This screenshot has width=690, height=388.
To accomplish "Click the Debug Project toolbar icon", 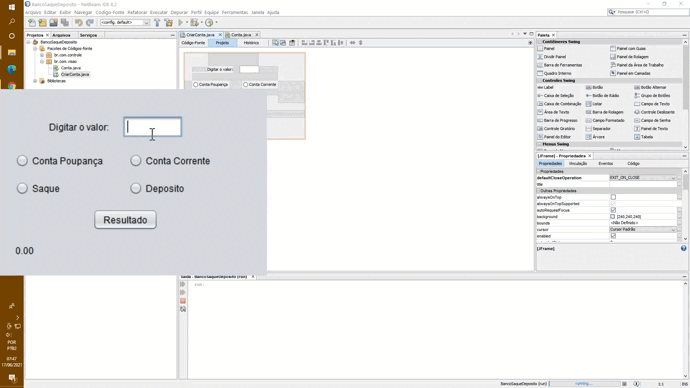I will tap(194, 22).
